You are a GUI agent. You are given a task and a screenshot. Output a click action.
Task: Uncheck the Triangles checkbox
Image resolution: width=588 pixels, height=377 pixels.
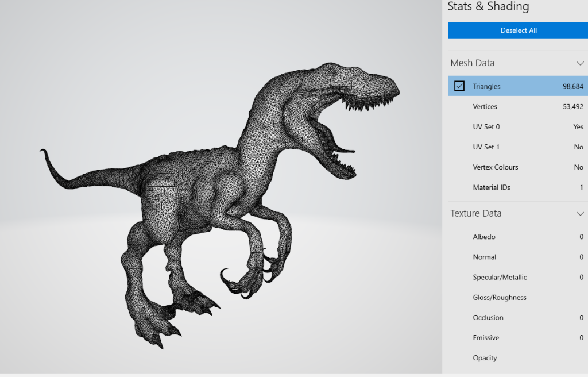point(459,86)
